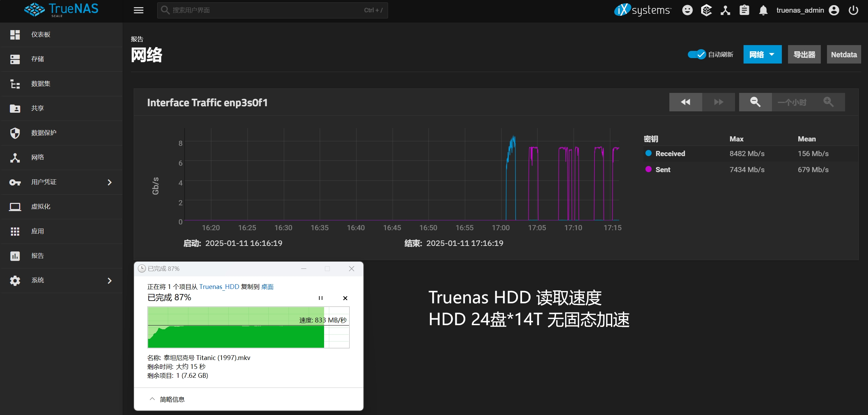Toggle the Sent series legend dot
Screen dimensions: 868x415
(648, 169)
